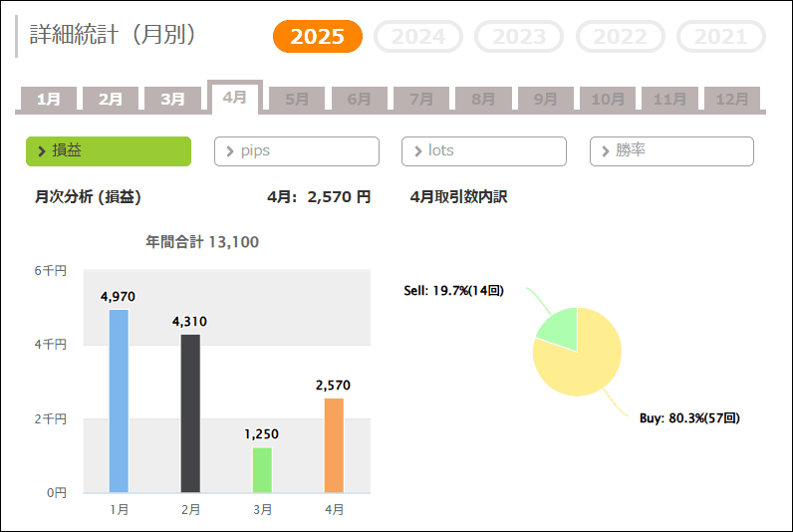Click the Buy: 80.3%(57回) label

click(x=689, y=418)
